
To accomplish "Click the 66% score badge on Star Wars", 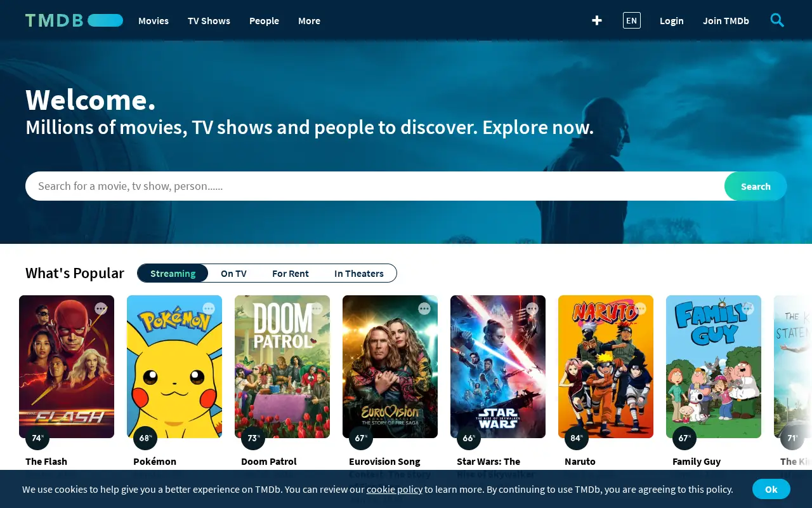I will click(x=469, y=438).
